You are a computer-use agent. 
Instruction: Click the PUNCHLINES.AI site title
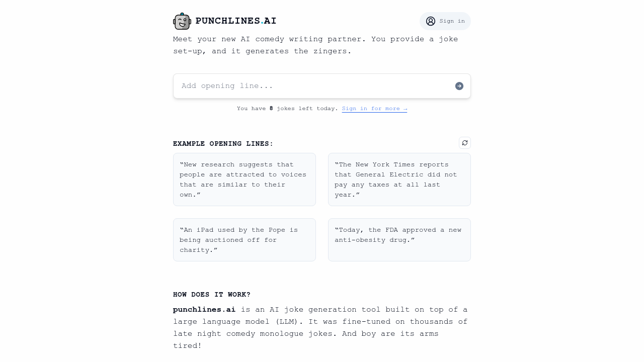pyautogui.click(x=236, y=21)
